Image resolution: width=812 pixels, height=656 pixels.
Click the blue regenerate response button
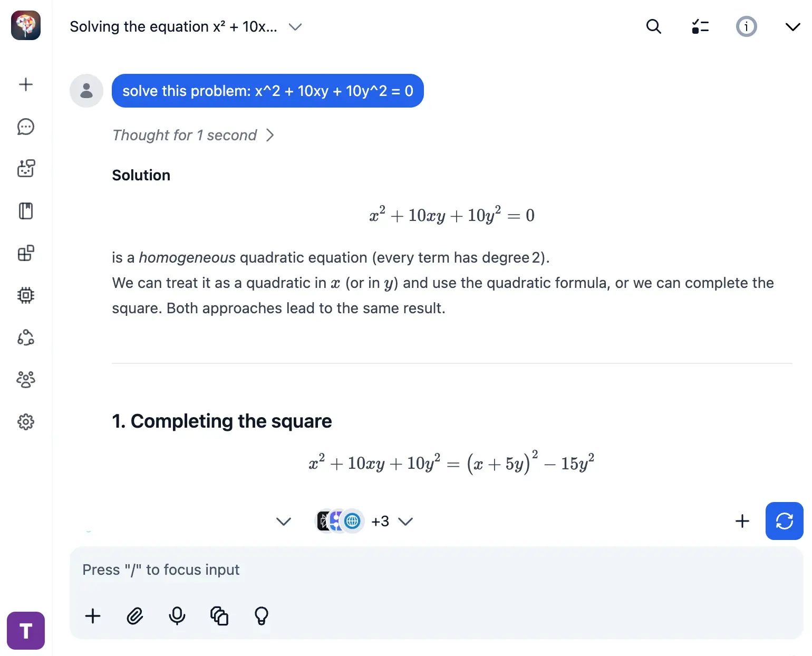[x=784, y=521]
